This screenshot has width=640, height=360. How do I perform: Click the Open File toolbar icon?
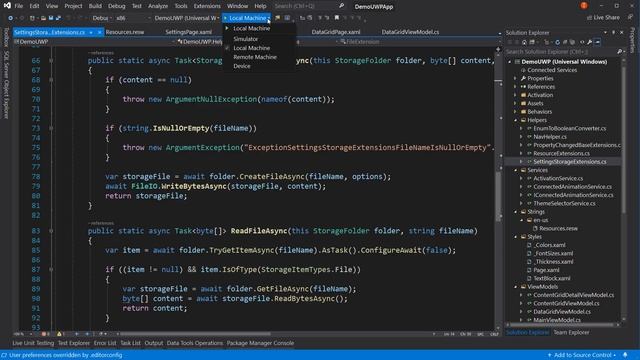(43, 18)
